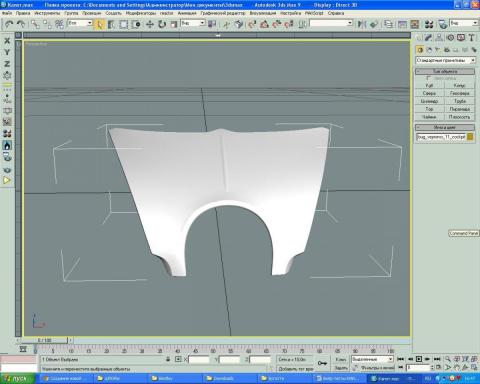Screen dimensions: 480x384
Task: Switch to the Display command panel tab
Action: pos(461,38)
